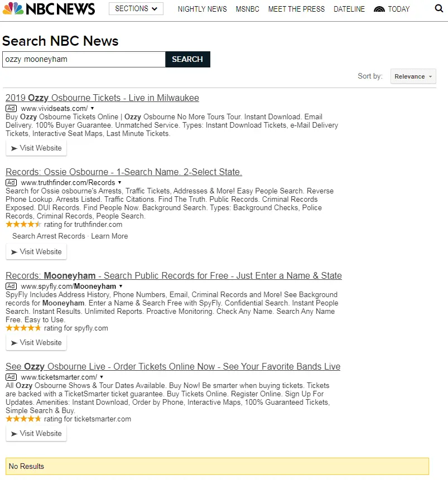Click the www.vividseats.com display URL

coord(54,108)
